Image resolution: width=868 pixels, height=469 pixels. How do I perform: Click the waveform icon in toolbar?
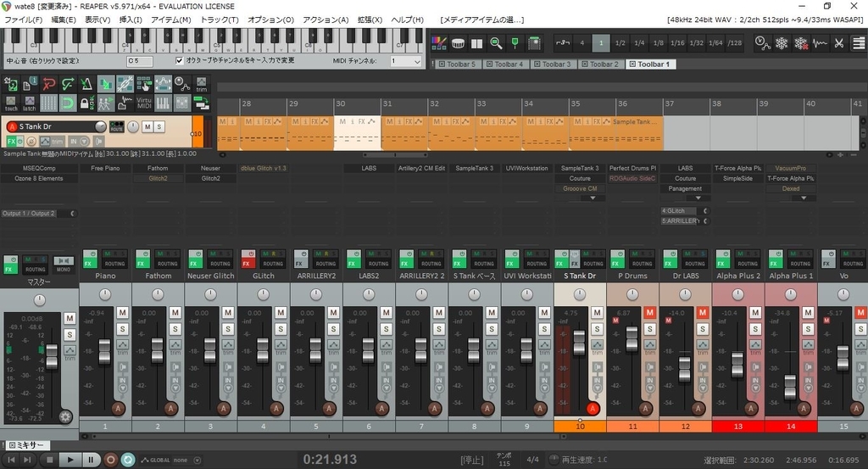coord(820,42)
